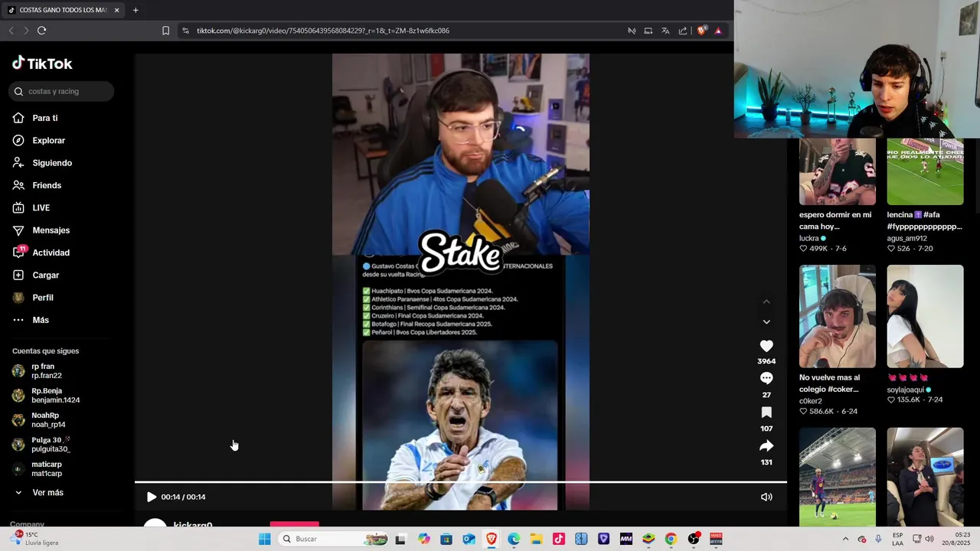
Task: Go to next video with down chevron
Action: (766, 322)
